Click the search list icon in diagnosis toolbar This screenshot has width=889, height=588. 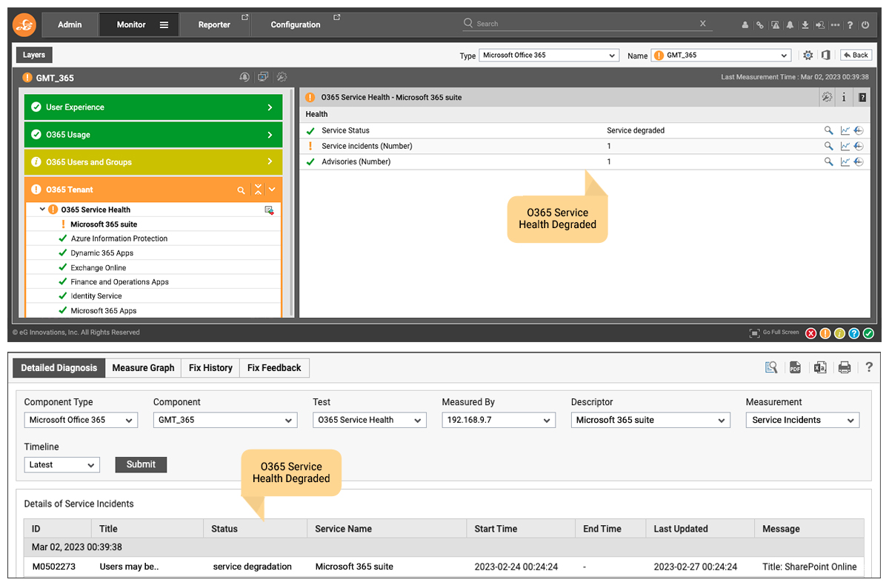771,367
